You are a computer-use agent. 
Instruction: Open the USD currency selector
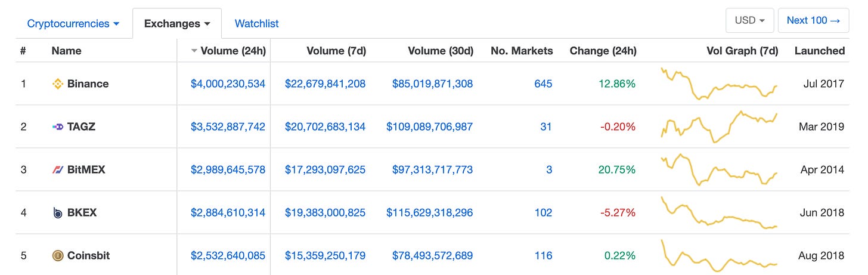[x=749, y=20]
